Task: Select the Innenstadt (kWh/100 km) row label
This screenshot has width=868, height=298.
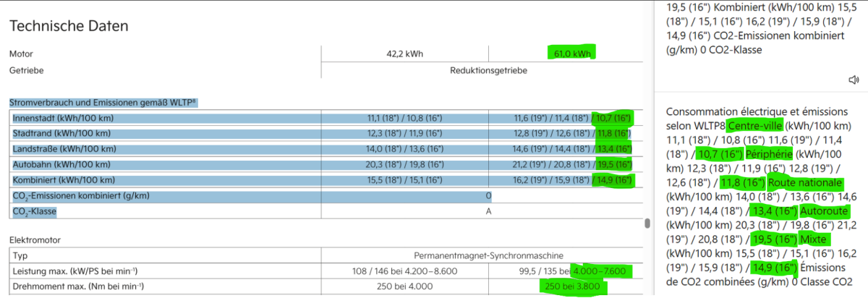Action: tap(63, 117)
